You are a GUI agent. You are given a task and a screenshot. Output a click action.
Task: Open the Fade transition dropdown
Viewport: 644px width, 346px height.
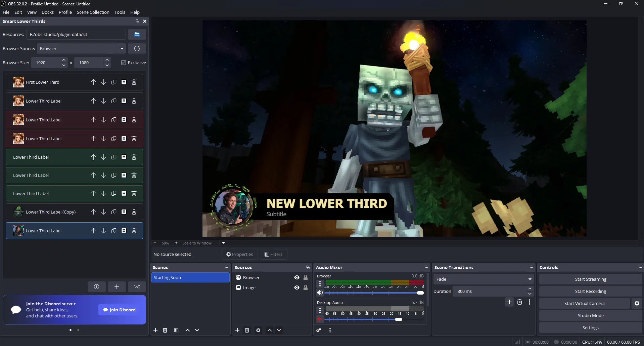click(530, 279)
